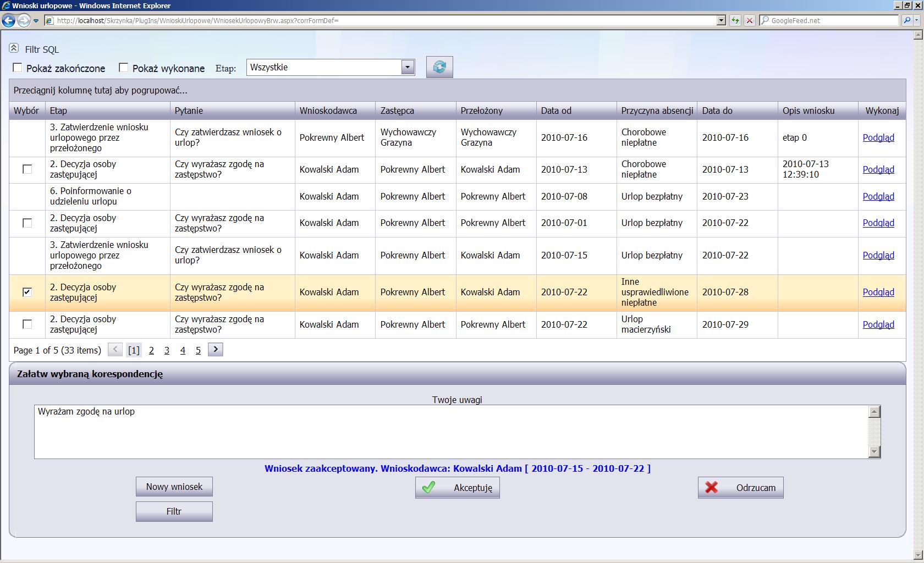Collapse the Filtr SQL panel
The height and width of the screenshot is (563, 924).
(x=14, y=48)
